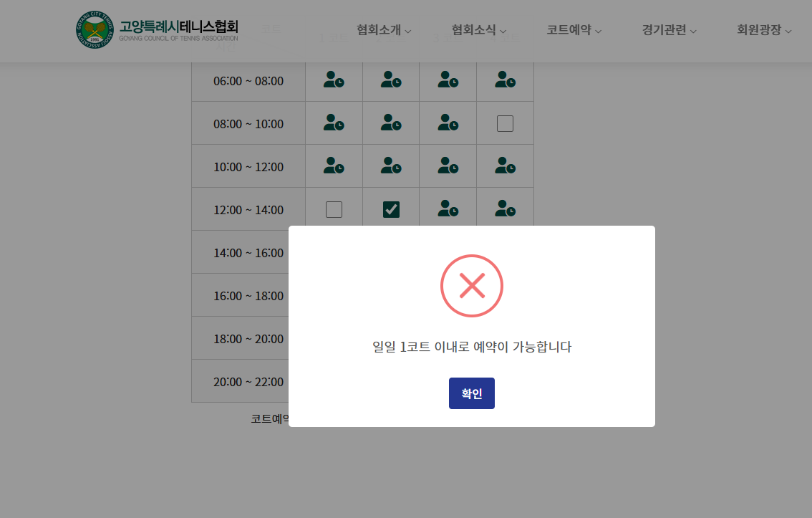The height and width of the screenshot is (518, 812).
Task: Open the 경기관련 menu
Action: click(669, 30)
